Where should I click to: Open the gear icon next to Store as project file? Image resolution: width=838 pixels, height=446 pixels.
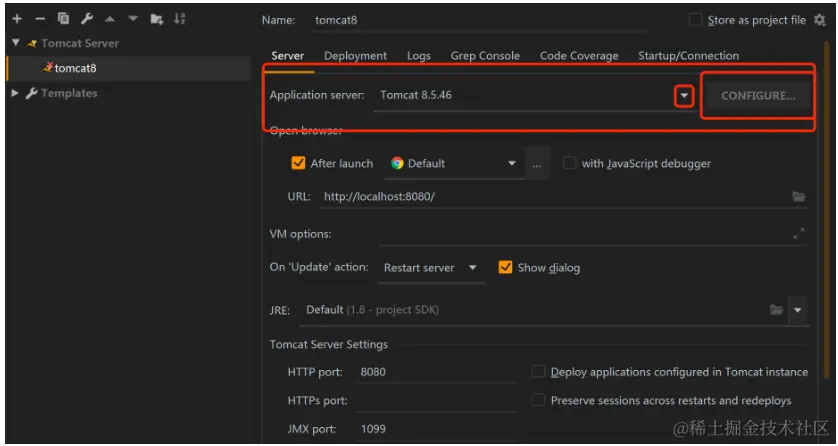click(x=819, y=20)
